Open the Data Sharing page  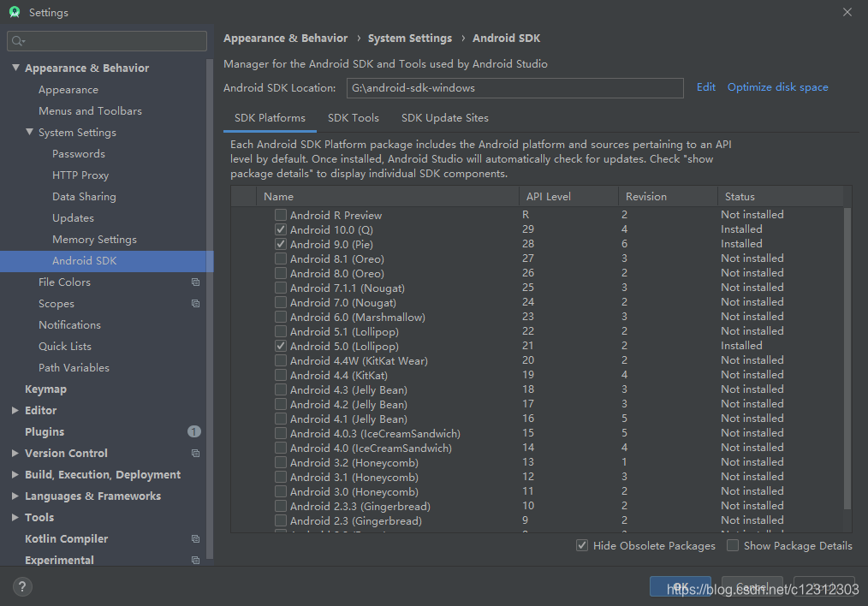pyautogui.click(x=84, y=197)
